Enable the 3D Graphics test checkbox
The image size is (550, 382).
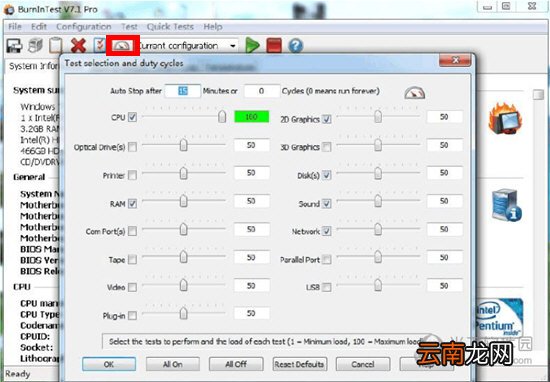(327, 147)
